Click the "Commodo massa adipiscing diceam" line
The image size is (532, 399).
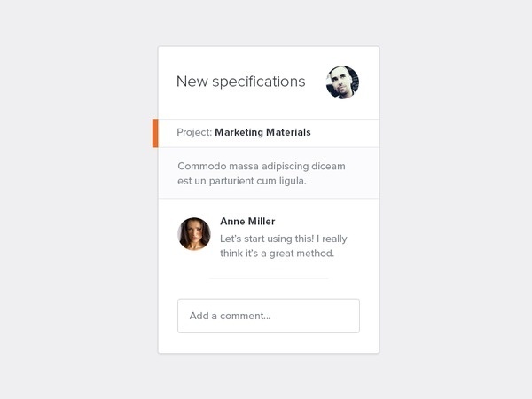pos(262,167)
